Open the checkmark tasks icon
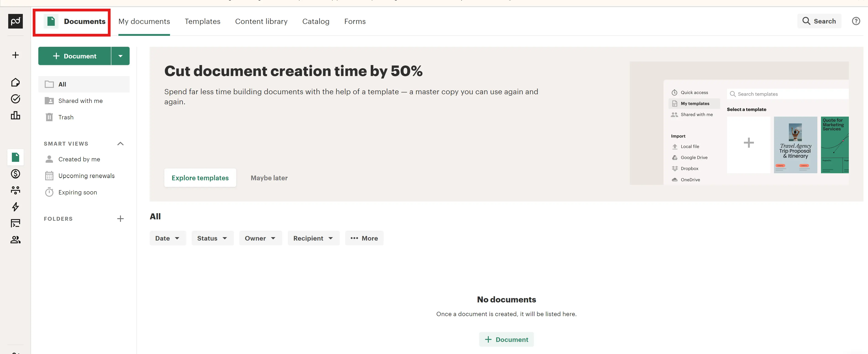 16,99
